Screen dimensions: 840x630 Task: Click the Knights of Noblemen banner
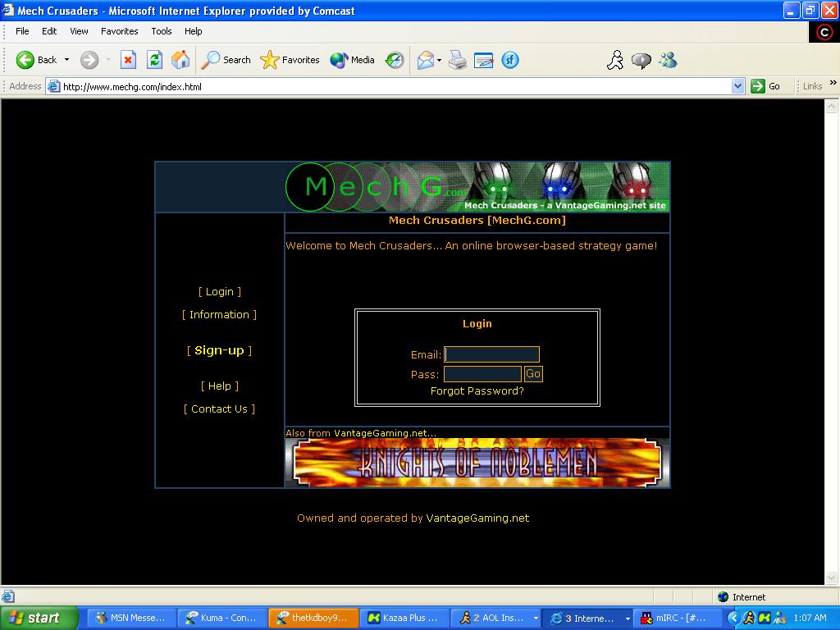tap(477, 463)
